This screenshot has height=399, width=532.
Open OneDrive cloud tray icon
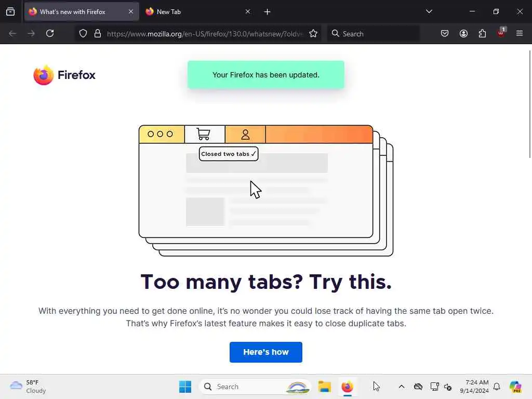(418, 387)
